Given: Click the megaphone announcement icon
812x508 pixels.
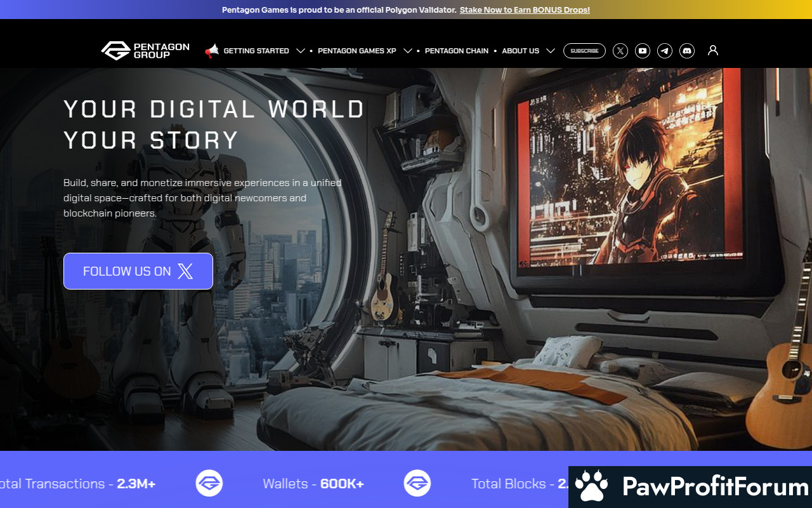Looking at the screenshot, I should (211, 51).
